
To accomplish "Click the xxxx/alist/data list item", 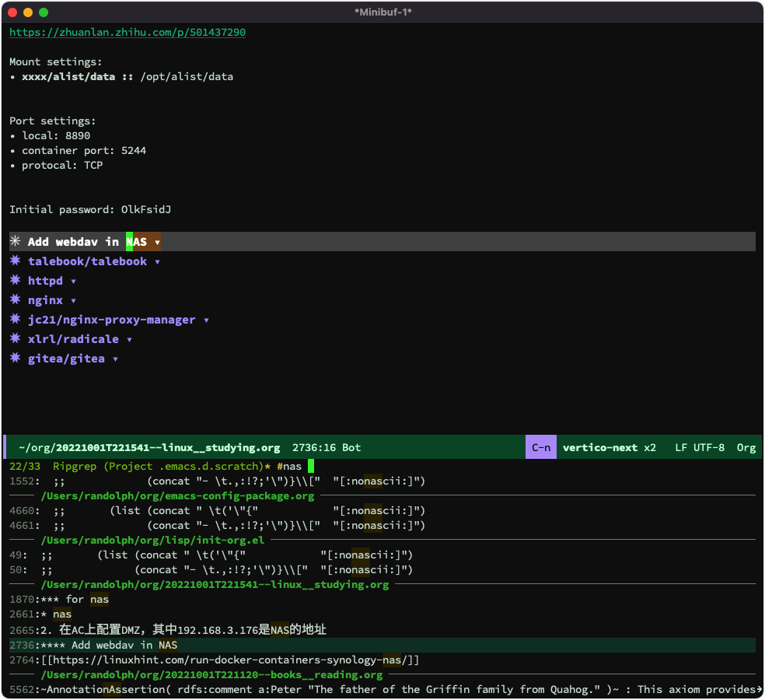I will pos(121,77).
